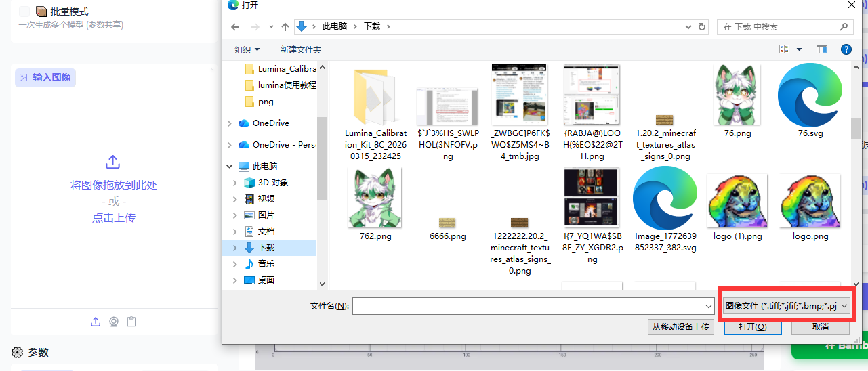868x371 pixels.
Task: Click the clipboard paste icon below drop zone
Action: point(132,322)
